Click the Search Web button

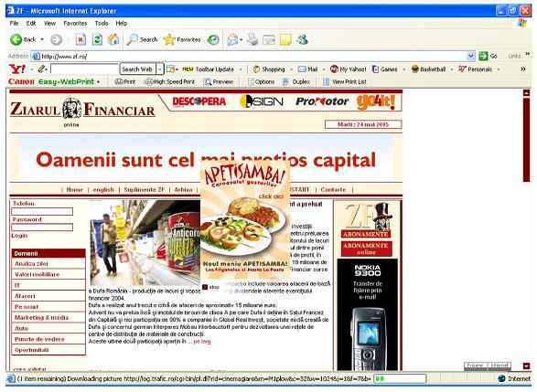137,69
